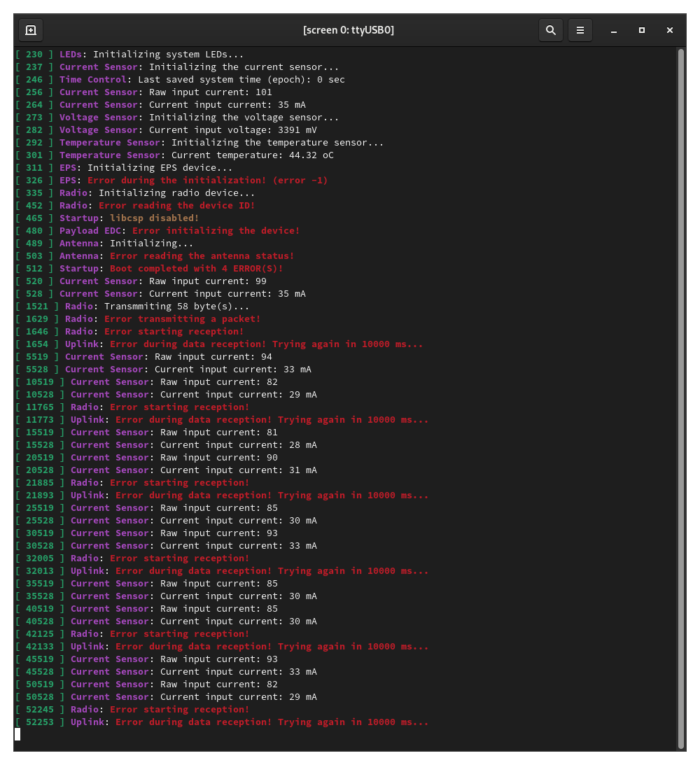Viewport: 700px width, 765px height.
Task: Click 'Boot completed with 4 ERROR(S)!' line
Action: pyautogui.click(x=149, y=269)
